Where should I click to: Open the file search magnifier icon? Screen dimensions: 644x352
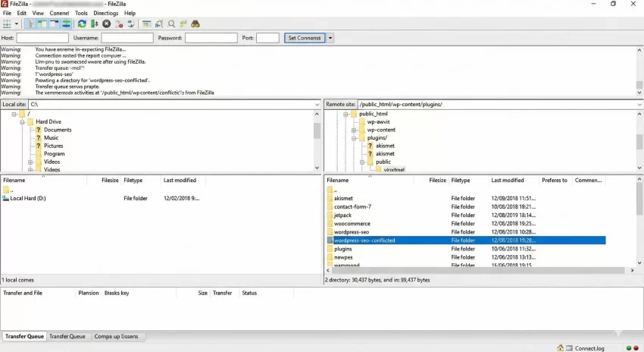click(171, 24)
